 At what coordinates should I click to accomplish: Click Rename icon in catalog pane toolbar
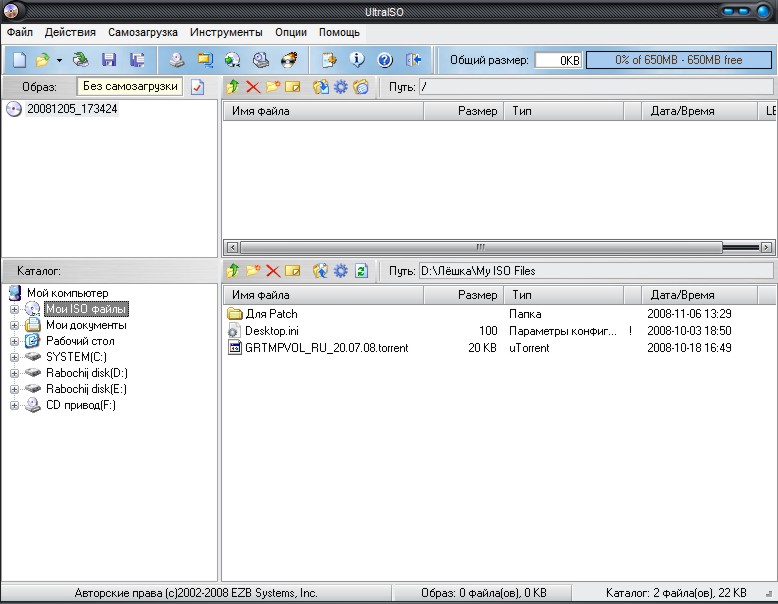point(293,271)
